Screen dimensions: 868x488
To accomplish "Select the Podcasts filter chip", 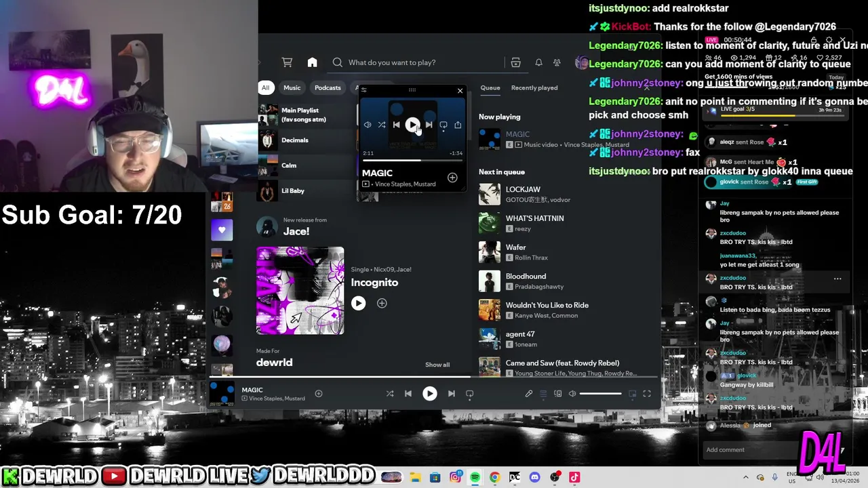I will [x=328, y=87].
